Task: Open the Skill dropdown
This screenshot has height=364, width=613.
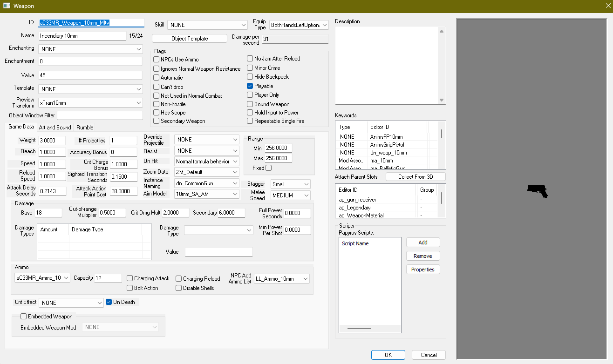Action: [207, 25]
